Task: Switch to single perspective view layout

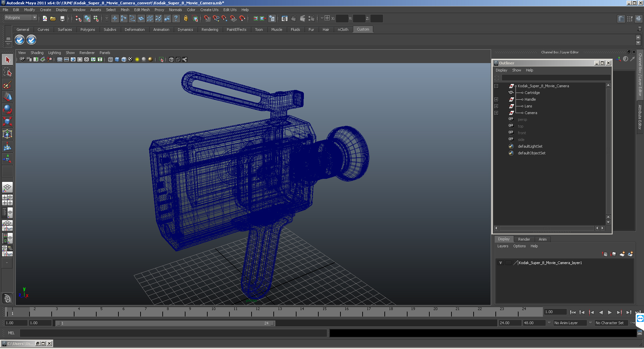Action: tap(7, 187)
